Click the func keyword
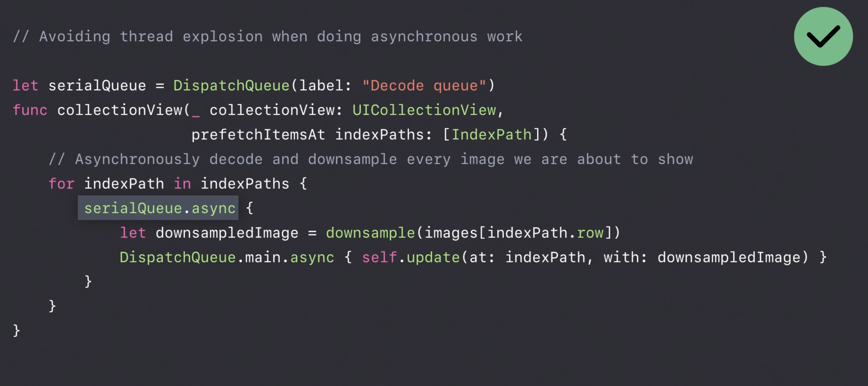 tap(30, 110)
